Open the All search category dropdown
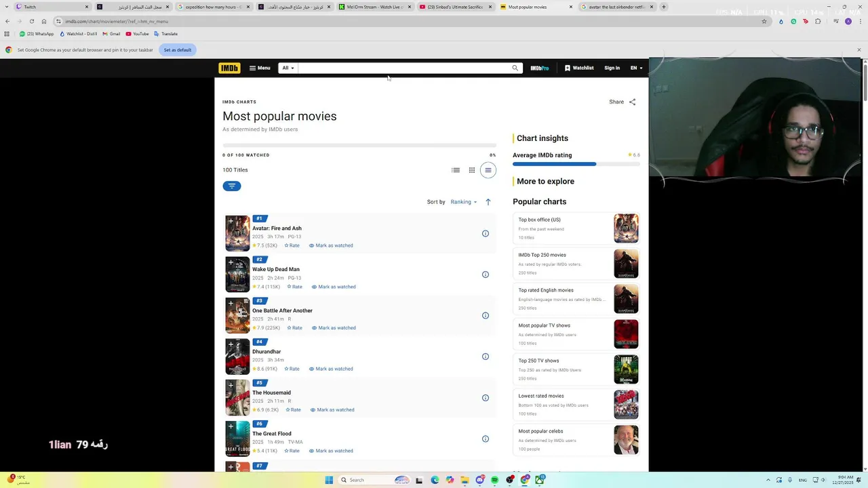 pyautogui.click(x=288, y=68)
